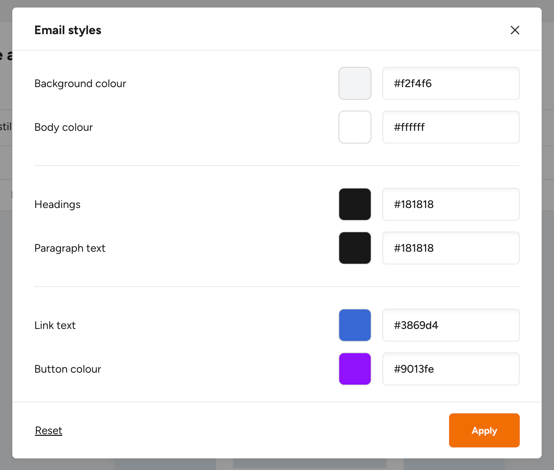Click the Headings hex field #181818
The width and height of the screenshot is (554, 470).
click(x=451, y=204)
